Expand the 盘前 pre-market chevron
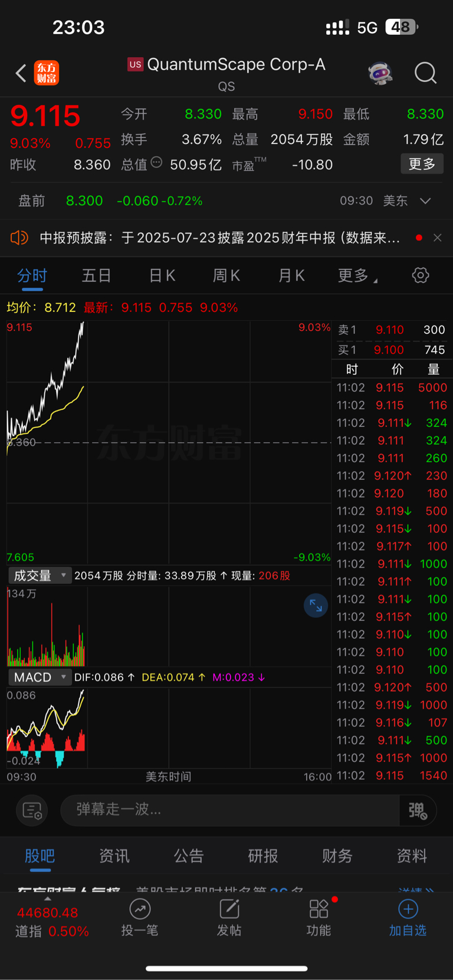The height and width of the screenshot is (980, 453). pos(425,201)
